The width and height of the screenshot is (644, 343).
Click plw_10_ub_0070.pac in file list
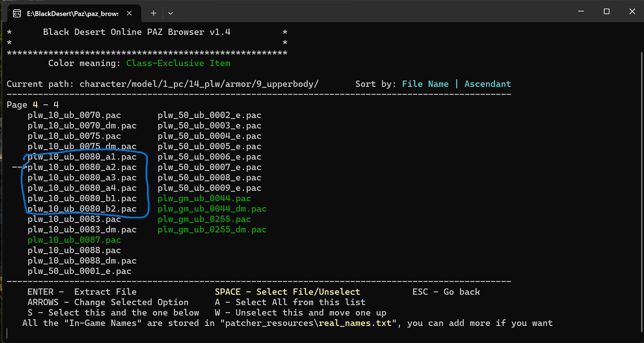tap(74, 115)
